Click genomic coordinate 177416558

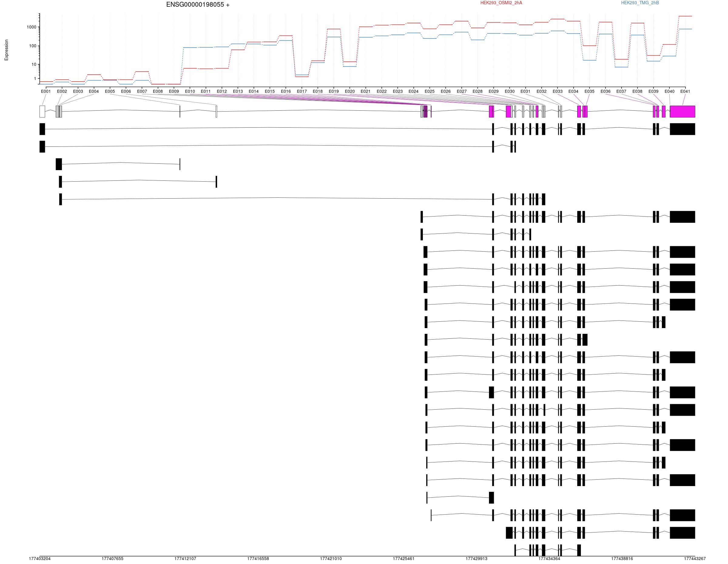(258, 559)
